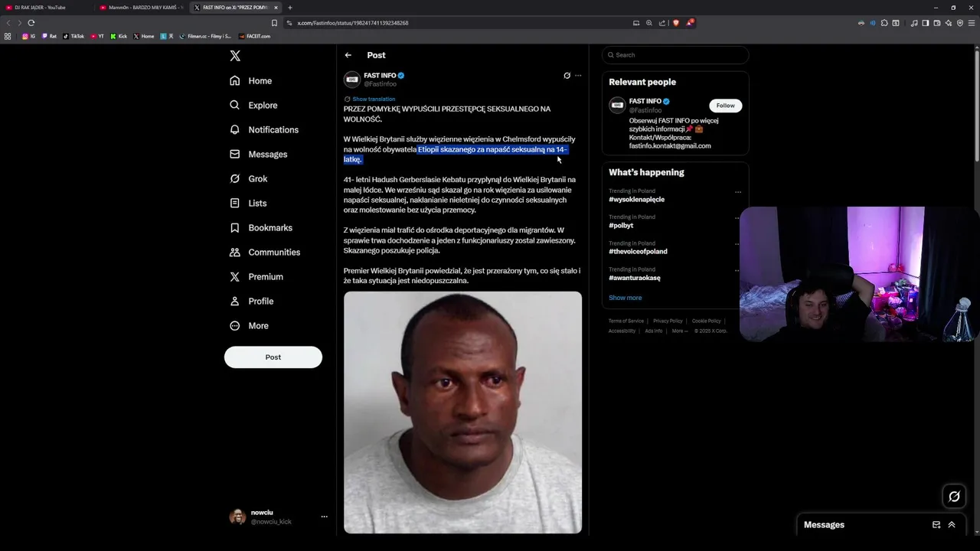Click the nowciu account avatar
This screenshot has width=980, height=551.
[237, 517]
